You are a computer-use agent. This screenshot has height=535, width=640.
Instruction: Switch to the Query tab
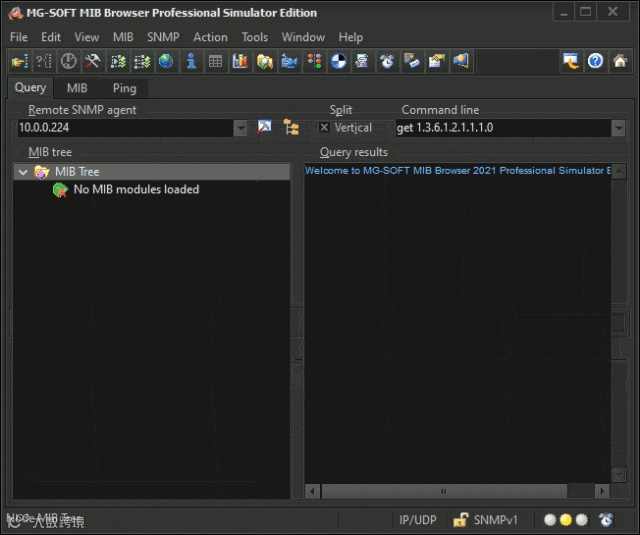[x=30, y=88]
